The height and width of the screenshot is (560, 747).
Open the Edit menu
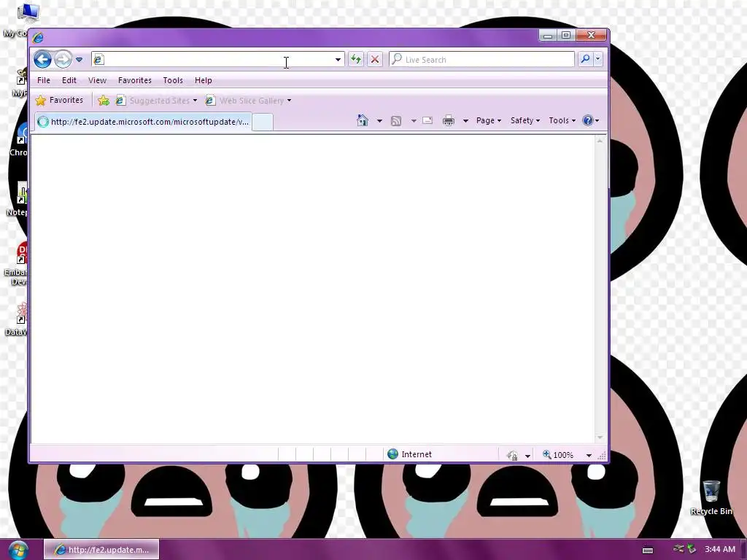69,80
